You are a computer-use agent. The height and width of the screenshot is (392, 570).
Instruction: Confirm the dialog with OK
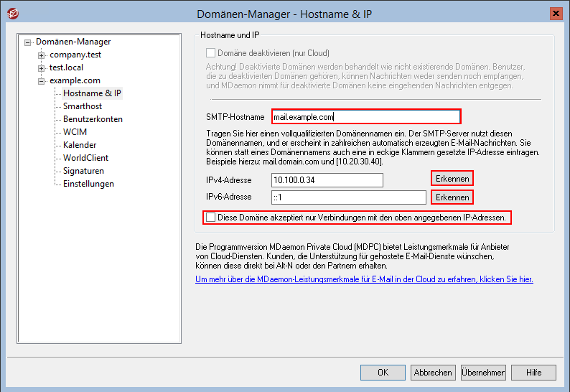(383, 373)
